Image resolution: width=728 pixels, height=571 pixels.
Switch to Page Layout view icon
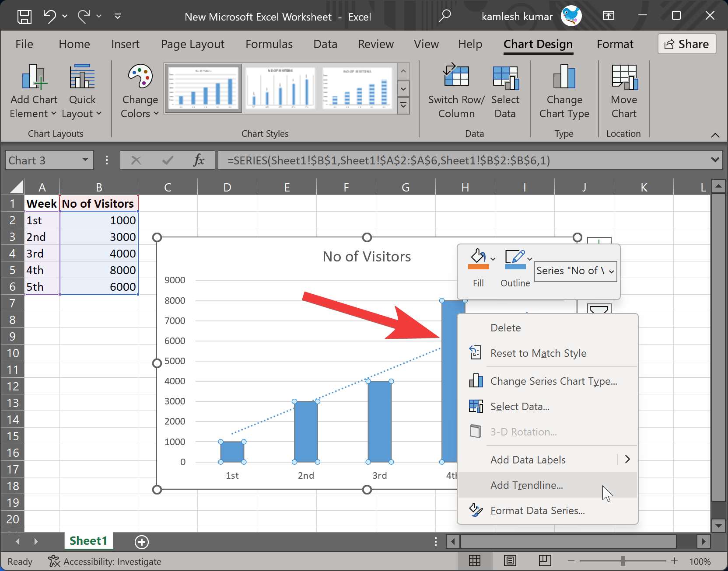click(510, 561)
